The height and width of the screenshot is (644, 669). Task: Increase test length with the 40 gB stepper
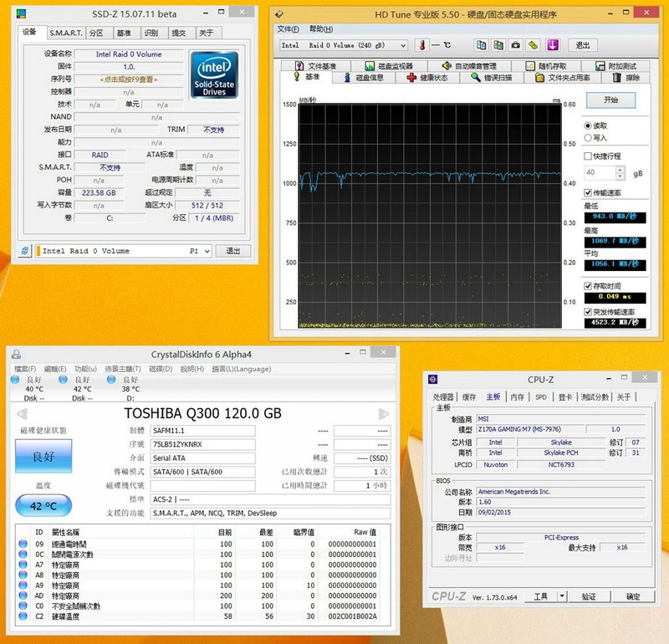click(x=620, y=170)
